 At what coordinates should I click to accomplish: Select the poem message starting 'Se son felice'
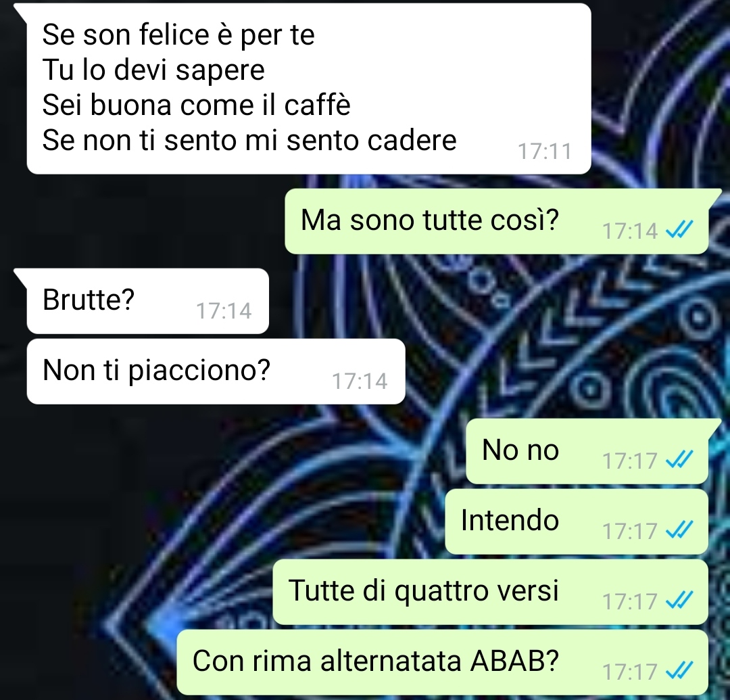pos(309,89)
